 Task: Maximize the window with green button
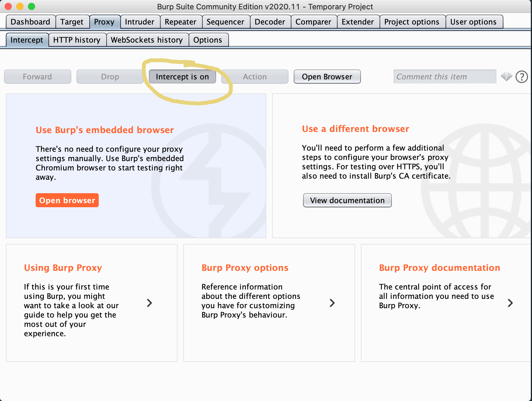pos(32,6)
